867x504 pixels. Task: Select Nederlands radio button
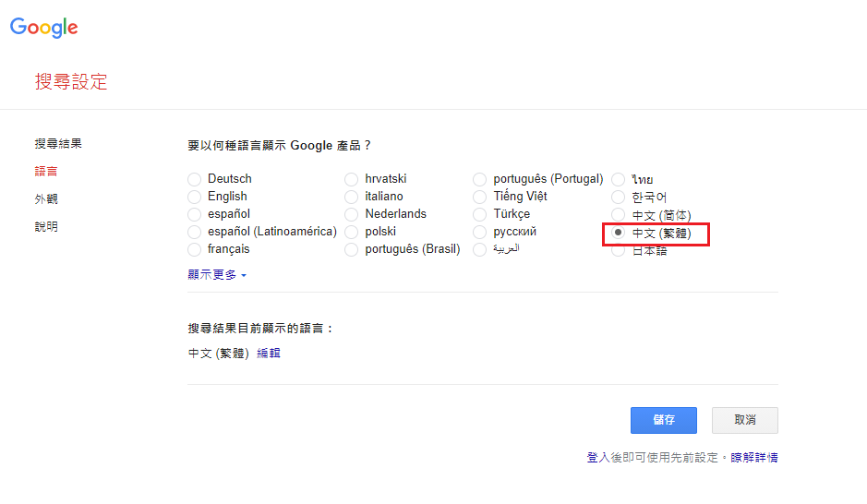pos(351,214)
